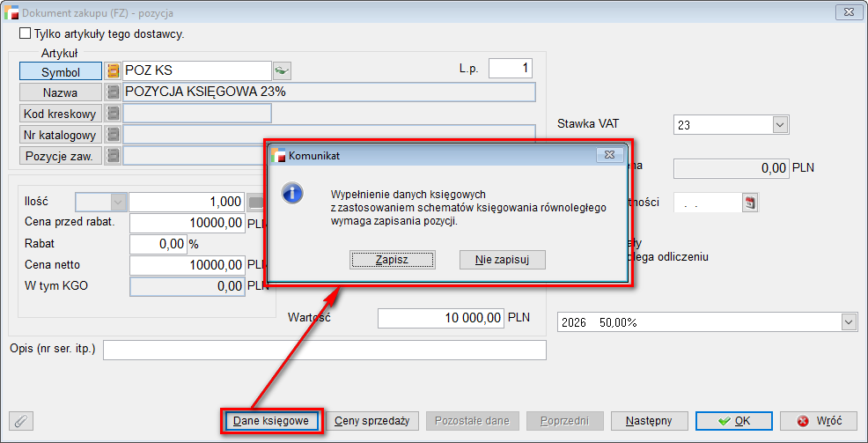
Task: Choose 'Nie zapisuj' in the message dialog
Action: 503,259
